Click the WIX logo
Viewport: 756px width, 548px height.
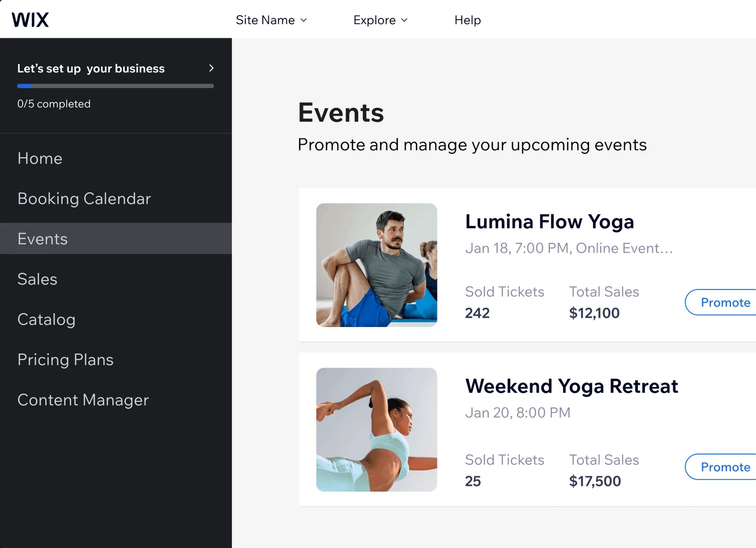[30, 20]
